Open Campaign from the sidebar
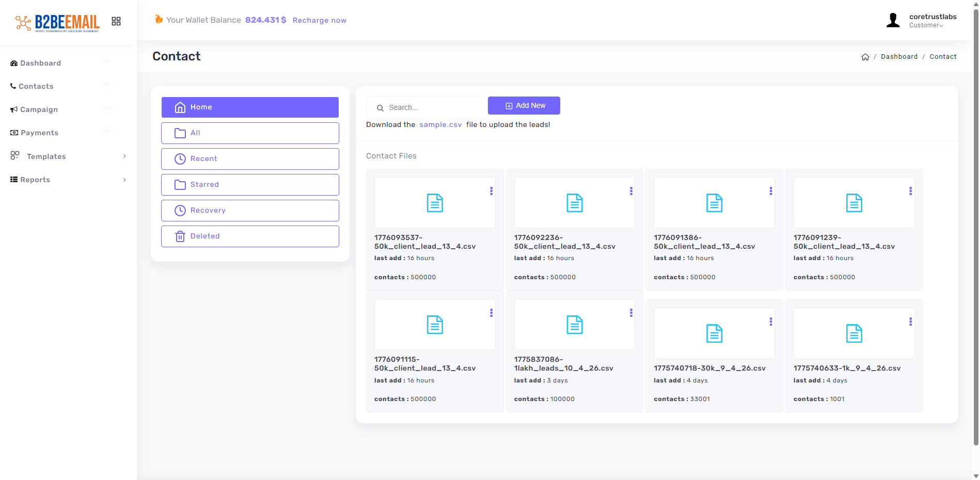Screen dimensions: 980x480 click(39, 109)
